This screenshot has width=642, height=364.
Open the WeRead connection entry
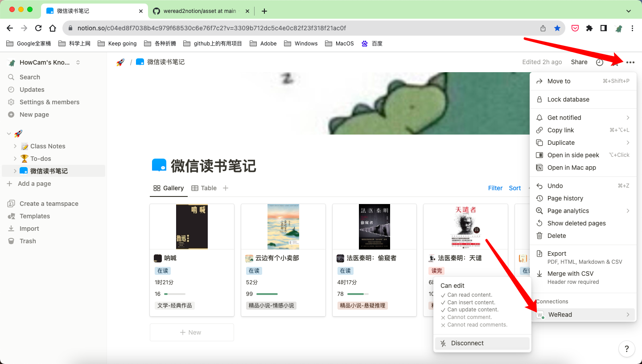click(x=583, y=315)
